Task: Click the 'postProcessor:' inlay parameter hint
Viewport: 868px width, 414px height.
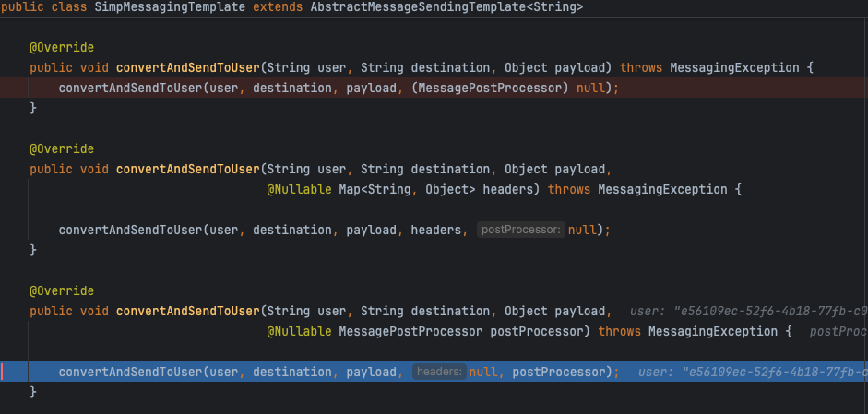Action: click(x=521, y=230)
